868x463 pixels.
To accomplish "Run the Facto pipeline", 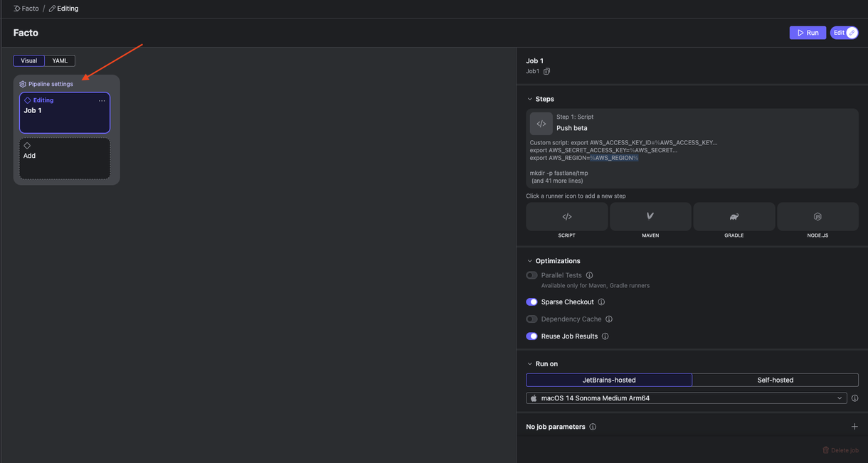I will tap(808, 33).
